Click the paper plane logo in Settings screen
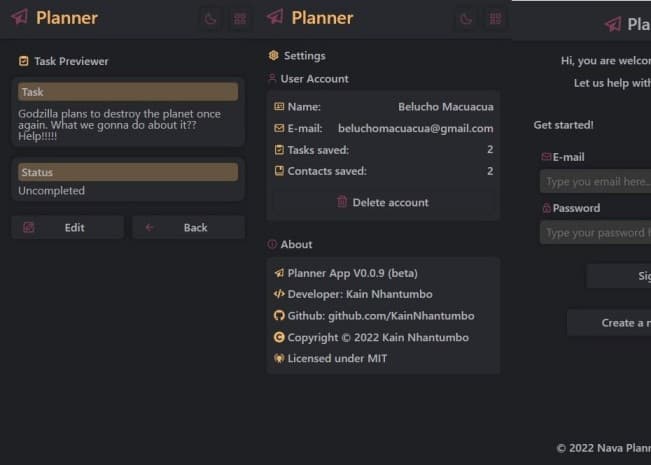This screenshot has height=465, width=651. coord(275,17)
